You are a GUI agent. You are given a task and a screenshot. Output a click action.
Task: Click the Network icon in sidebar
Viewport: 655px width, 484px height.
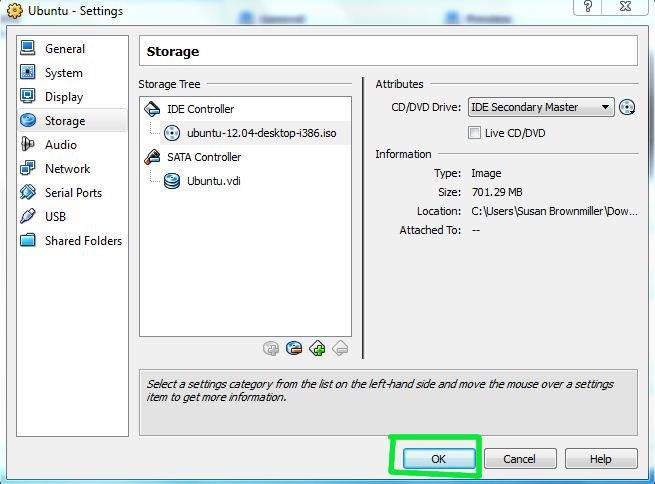tap(28, 168)
